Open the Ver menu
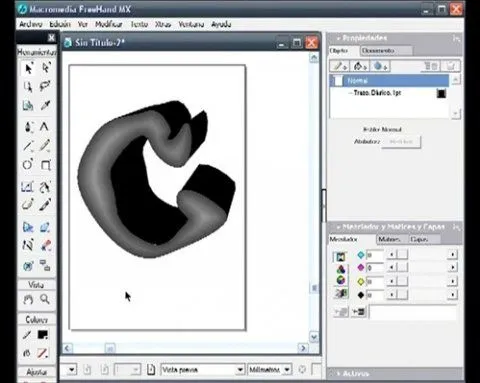Screen dimensions: 480x383 point(83,24)
